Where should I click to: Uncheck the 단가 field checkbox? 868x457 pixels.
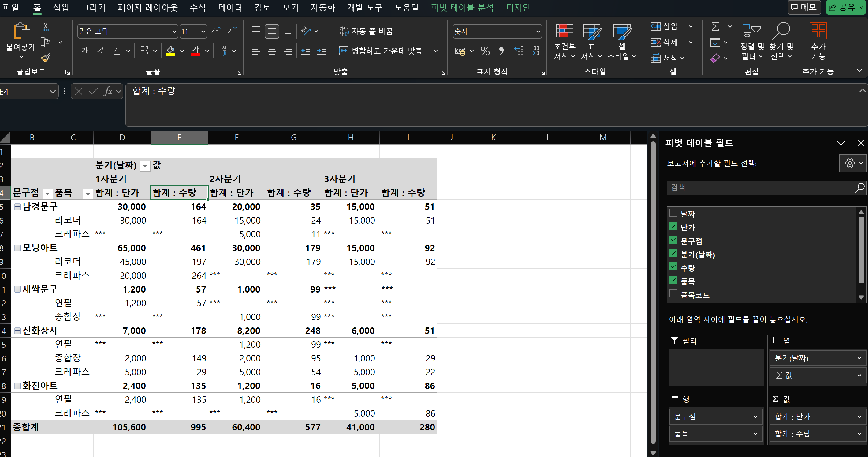click(x=673, y=226)
